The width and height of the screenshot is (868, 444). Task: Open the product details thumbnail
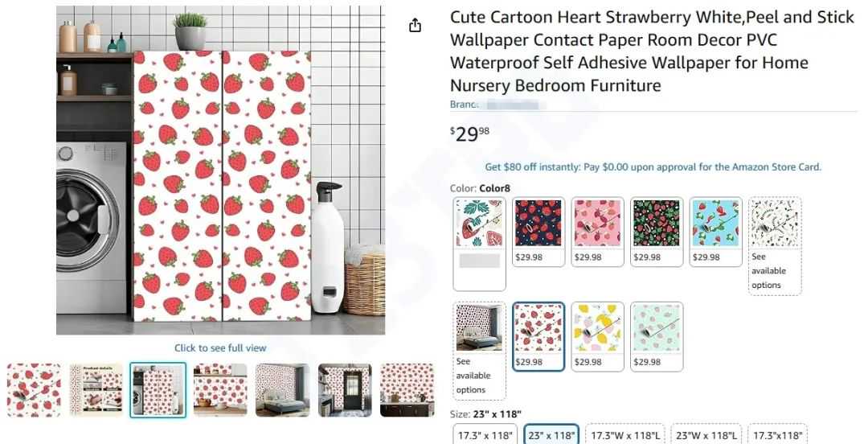click(x=96, y=390)
